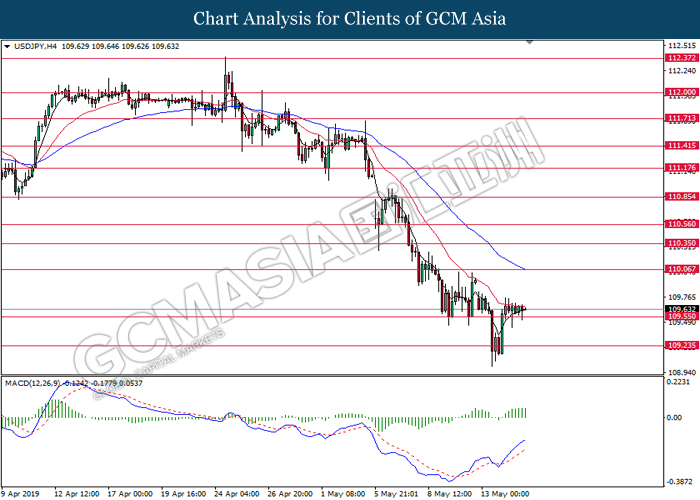Click the MACD scale value 0.00
This screenshot has width=700, height=500.
[x=674, y=418]
